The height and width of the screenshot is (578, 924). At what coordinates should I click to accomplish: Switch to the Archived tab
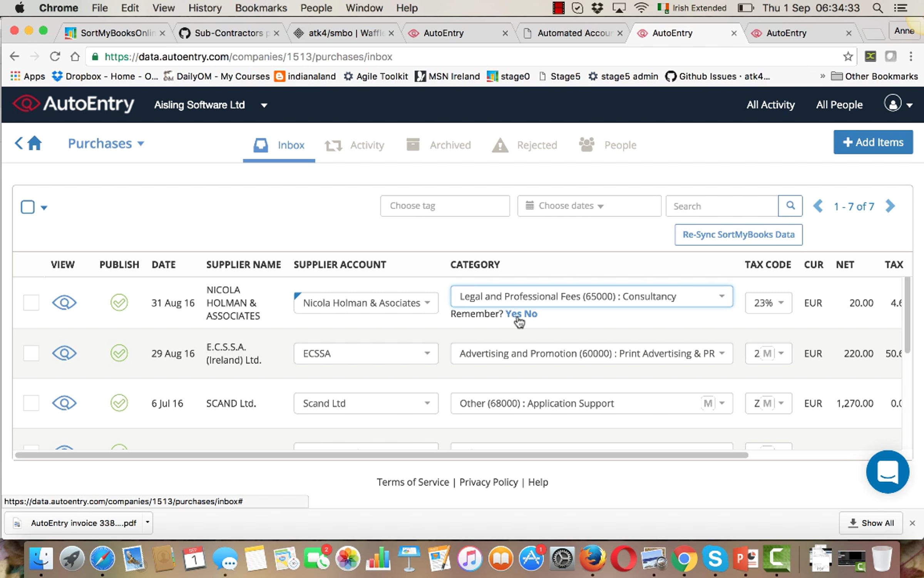pos(439,145)
